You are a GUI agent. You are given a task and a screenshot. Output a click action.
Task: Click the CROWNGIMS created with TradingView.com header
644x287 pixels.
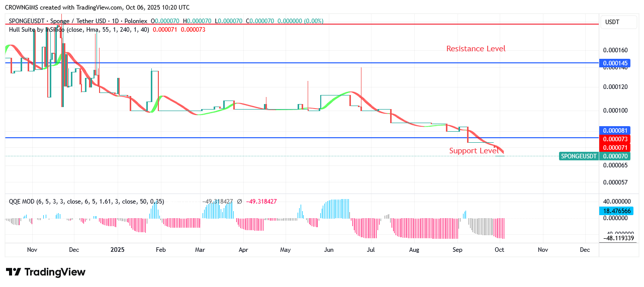(x=98, y=8)
